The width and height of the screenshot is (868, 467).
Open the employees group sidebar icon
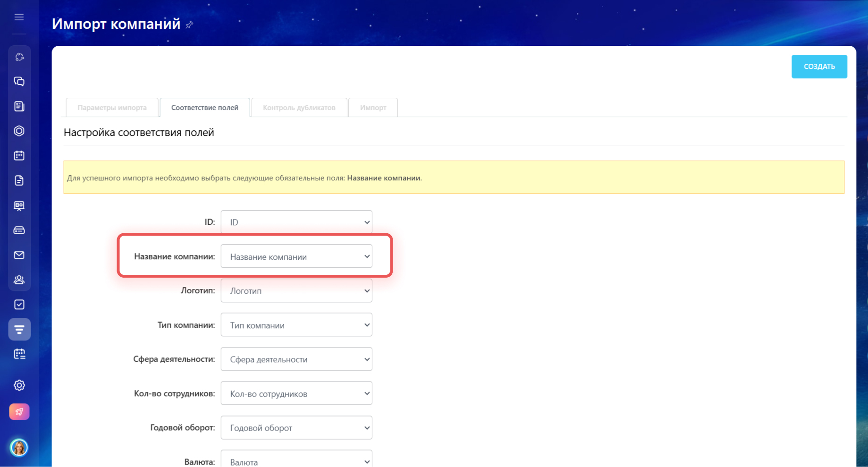click(x=19, y=280)
